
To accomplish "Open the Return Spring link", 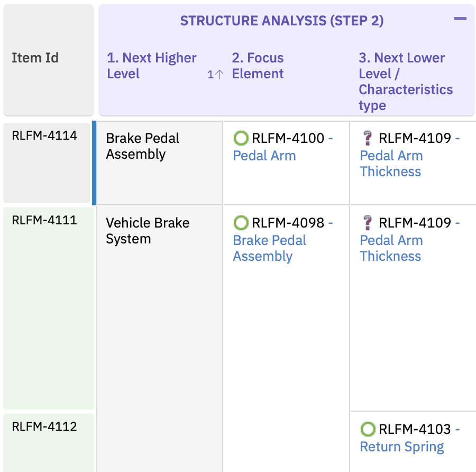I will [402, 447].
